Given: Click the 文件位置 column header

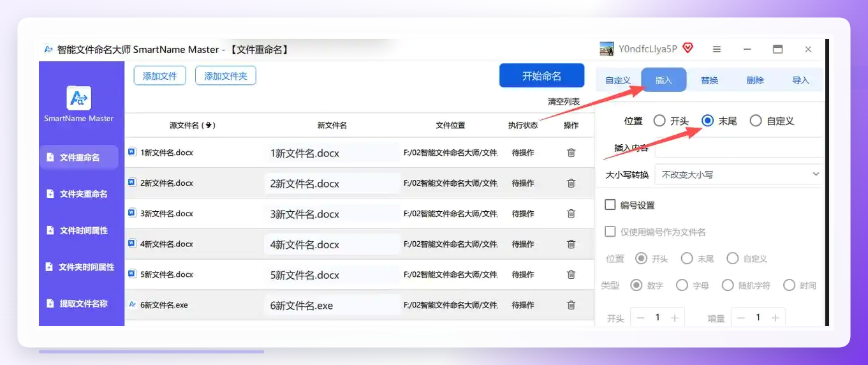Looking at the screenshot, I should (x=450, y=126).
